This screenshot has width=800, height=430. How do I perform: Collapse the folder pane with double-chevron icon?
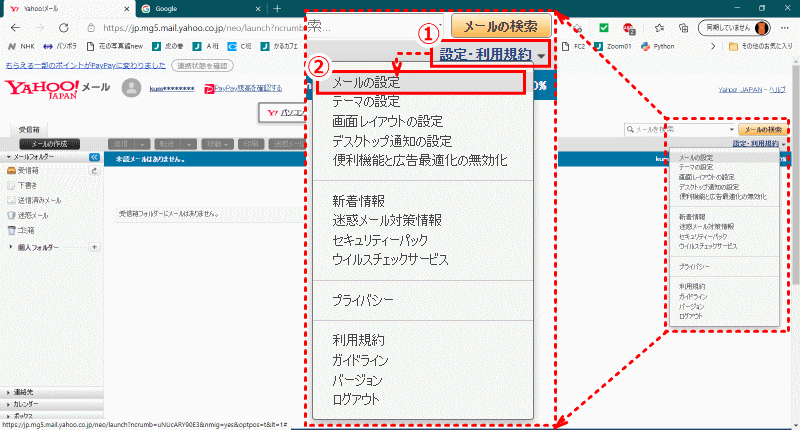(94, 157)
